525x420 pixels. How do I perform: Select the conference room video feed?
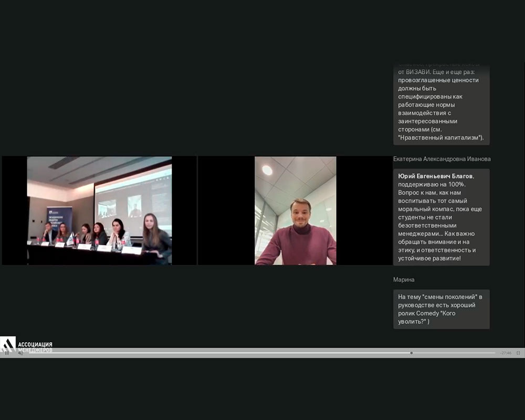click(99, 211)
